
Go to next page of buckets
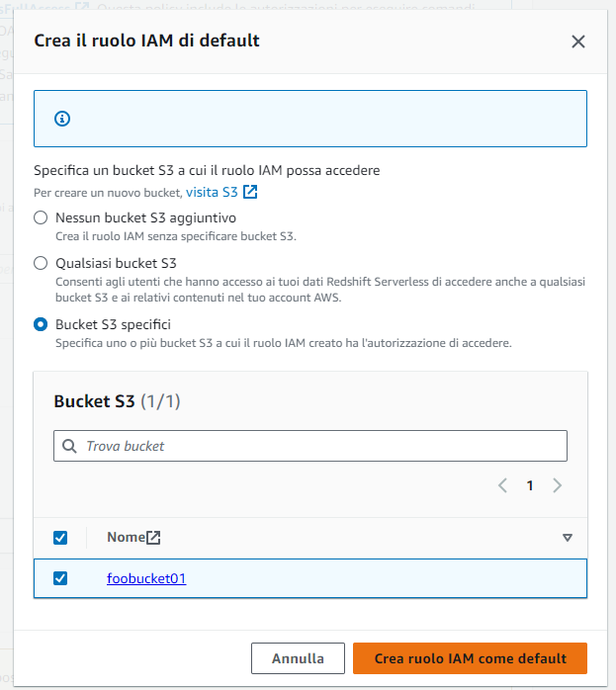click(x=557, y=485)
